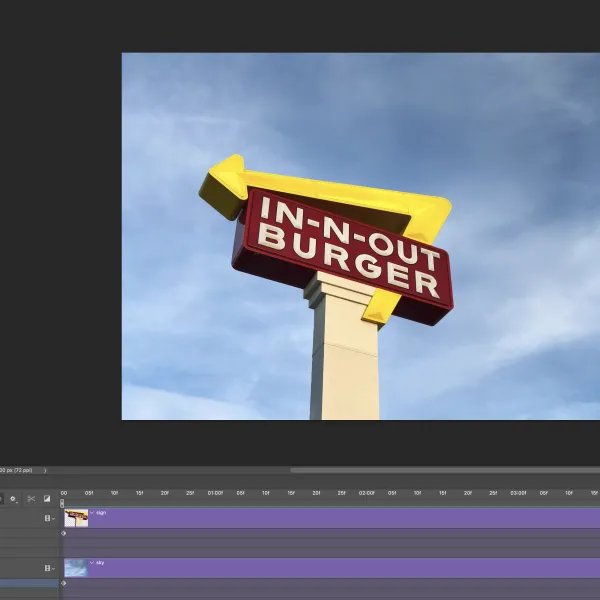Screen dimensions: 600x600
Task: Click the playhead marker at the timeline start
Action: (62, 503)
